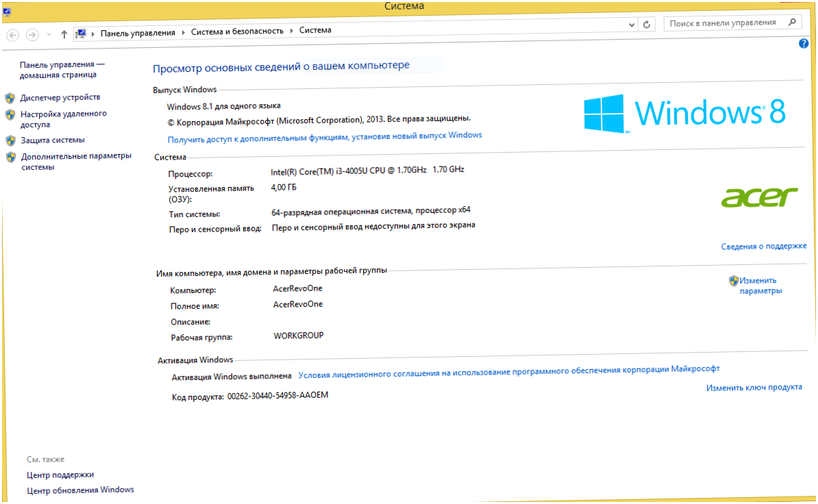The height and width of the screenshot is (504, 818).
Task: Open Сведения о поддержке link
Action: click(x=764, y=246)
